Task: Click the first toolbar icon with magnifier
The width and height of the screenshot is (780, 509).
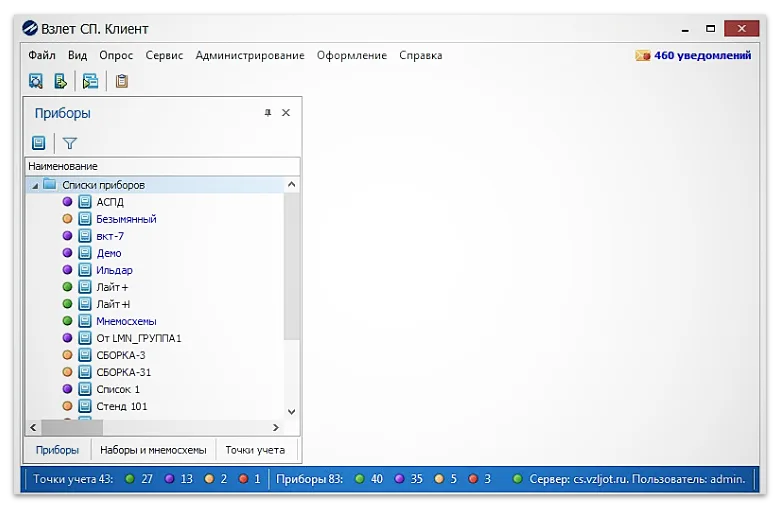Action: (x=36, y=82)
